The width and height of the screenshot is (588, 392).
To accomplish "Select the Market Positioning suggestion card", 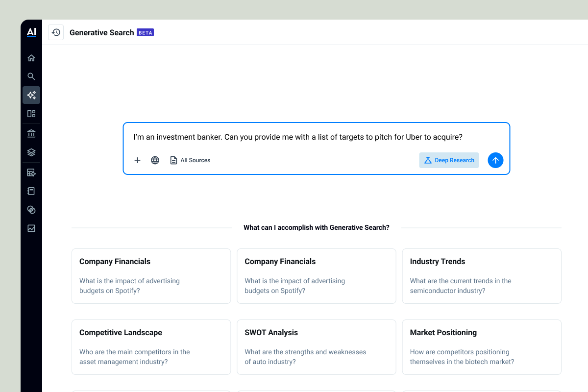I will pyautogui.click(x=482, y=347).
